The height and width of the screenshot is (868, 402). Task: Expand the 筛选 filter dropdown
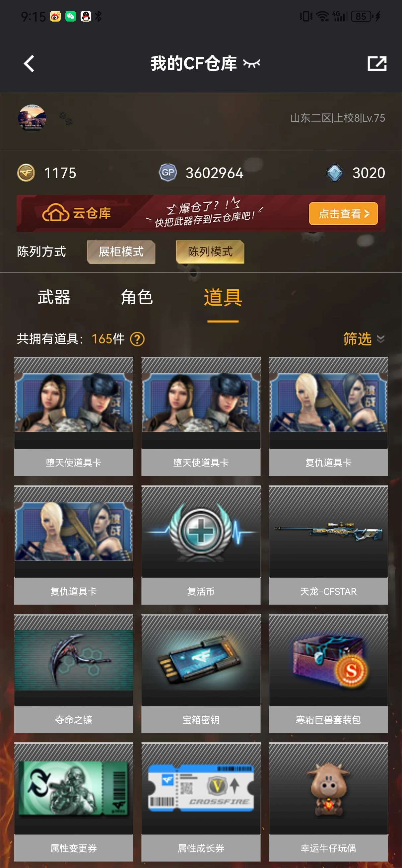[x=364, y=339]
